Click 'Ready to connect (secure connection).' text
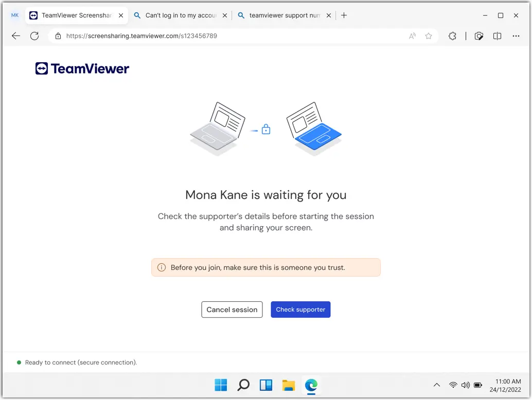This screenshot has height=400, width=532. 81,362
